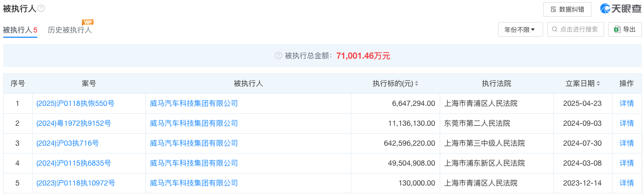The height and width of the screenshot is (196, 644).
Task: Open case (2024)沪03执716号
Action: click(x=67, y=143)
